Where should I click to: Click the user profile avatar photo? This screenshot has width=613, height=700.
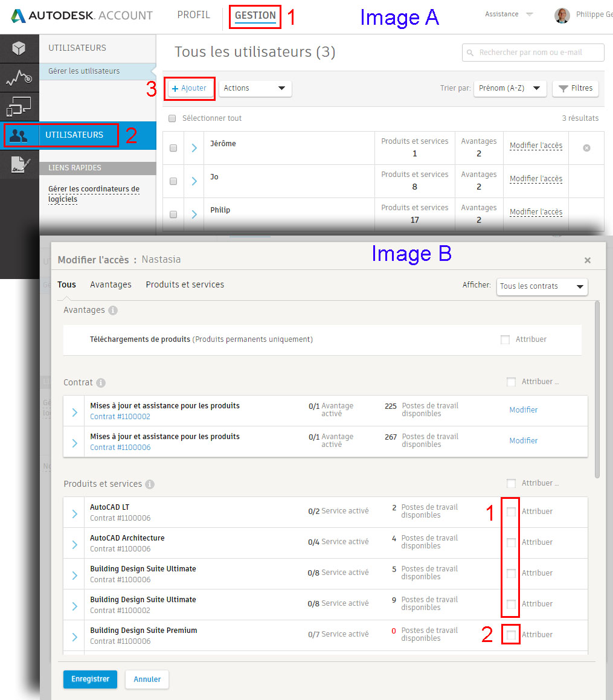(562, 15)
